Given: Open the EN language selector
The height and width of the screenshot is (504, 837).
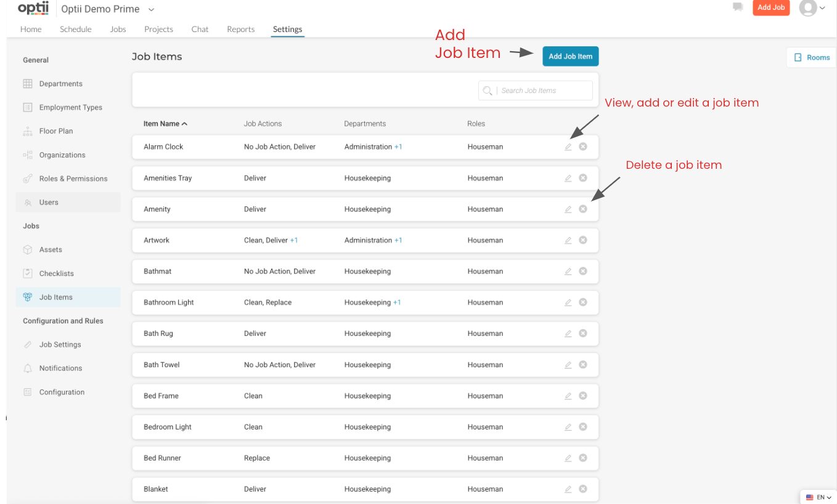Looking at the screenshot, I should point(819,497).
